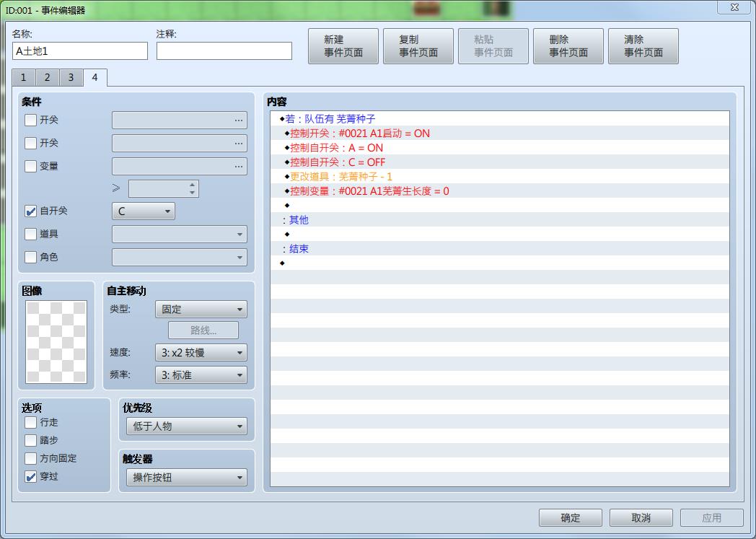Enable the first 开关 condition checkbox
Image resolution: width=756 pixels, height=539 pixels.
(30, 120)
